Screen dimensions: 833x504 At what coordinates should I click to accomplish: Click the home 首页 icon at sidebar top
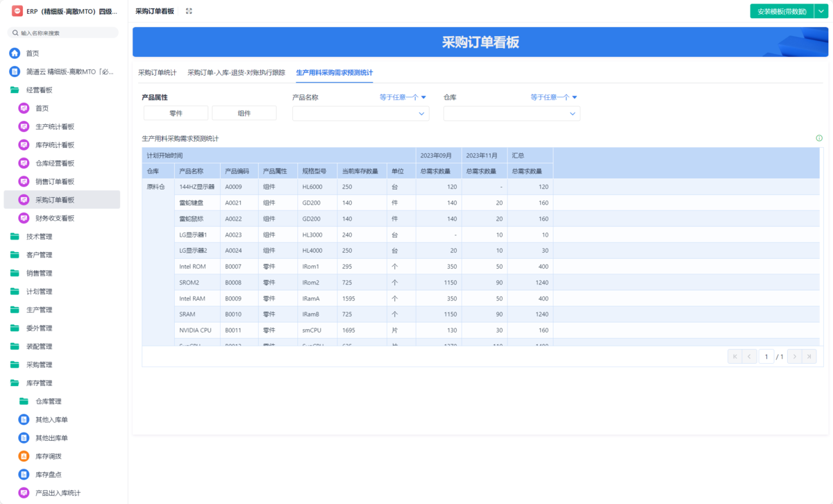coord(15,53)
